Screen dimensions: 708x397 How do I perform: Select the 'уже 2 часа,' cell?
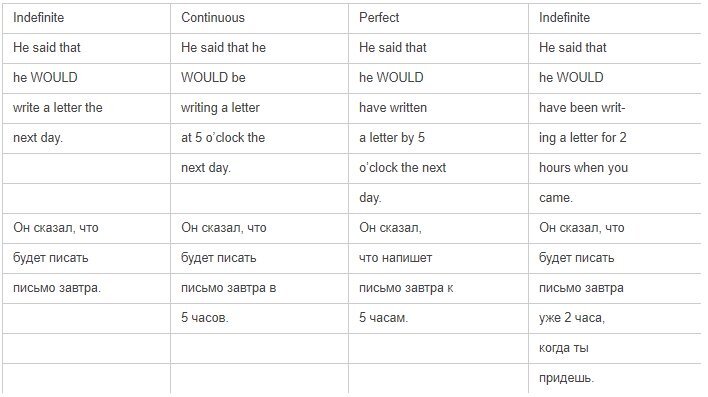615,318
